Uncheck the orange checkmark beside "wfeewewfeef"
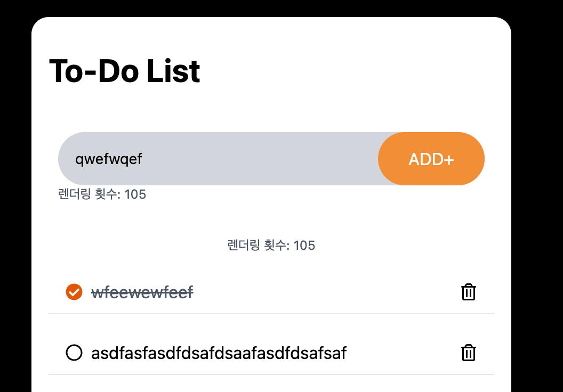Viewport: 563px width, 392px height. coord(74,292)
